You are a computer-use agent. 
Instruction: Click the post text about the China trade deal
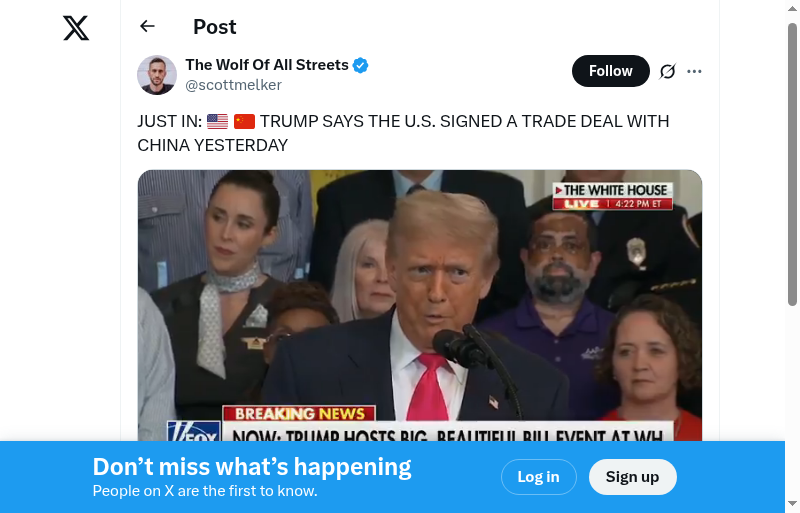pyautogui.click(x=403, y=133)
